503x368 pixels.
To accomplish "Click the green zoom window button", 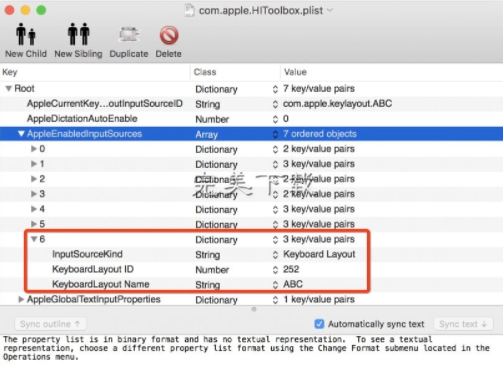I will point(41,10).
